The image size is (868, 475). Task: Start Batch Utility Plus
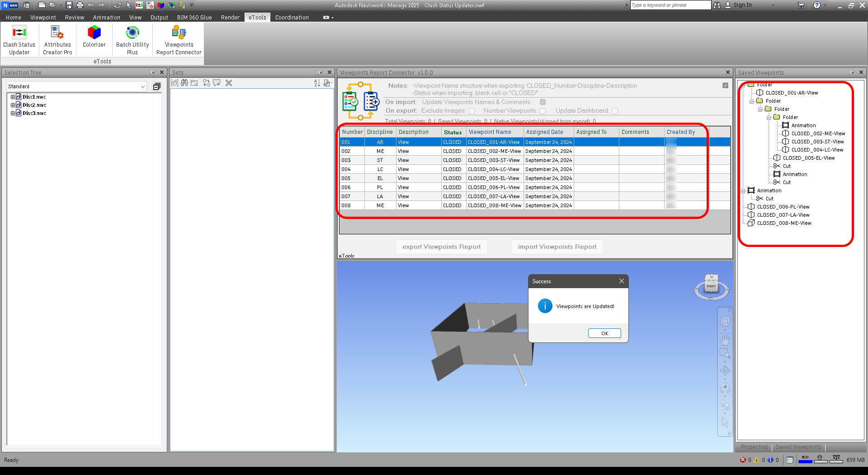[x=132, y=40]
